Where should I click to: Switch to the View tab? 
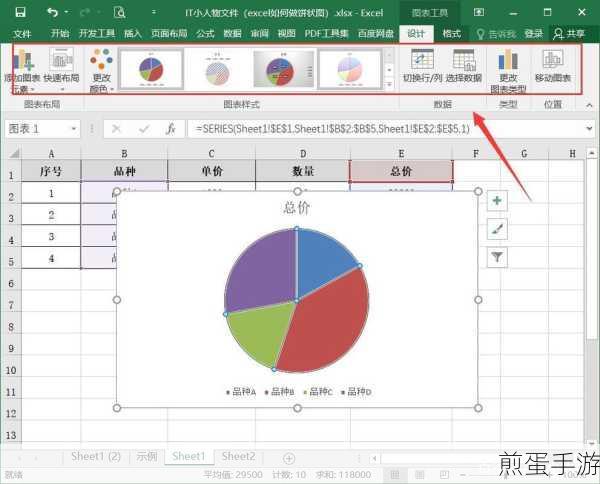click(x=286, y=34)
